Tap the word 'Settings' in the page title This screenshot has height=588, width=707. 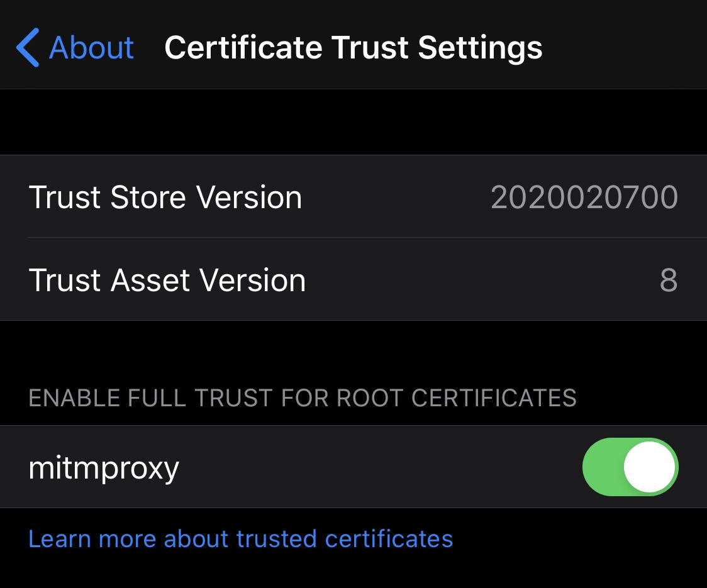pos(480,48)
